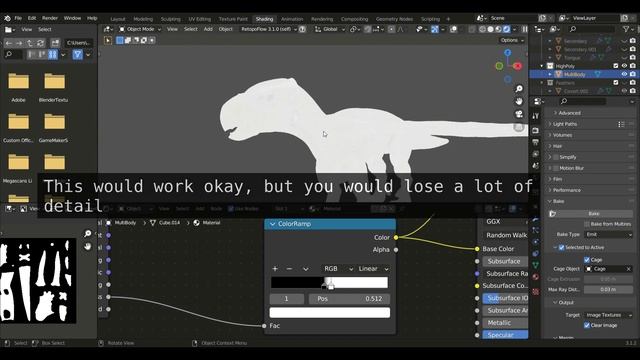Screen dimensions: 640x360
Task: Go back in the file browser
Action: pyautogui.click(x=9, y=43)
